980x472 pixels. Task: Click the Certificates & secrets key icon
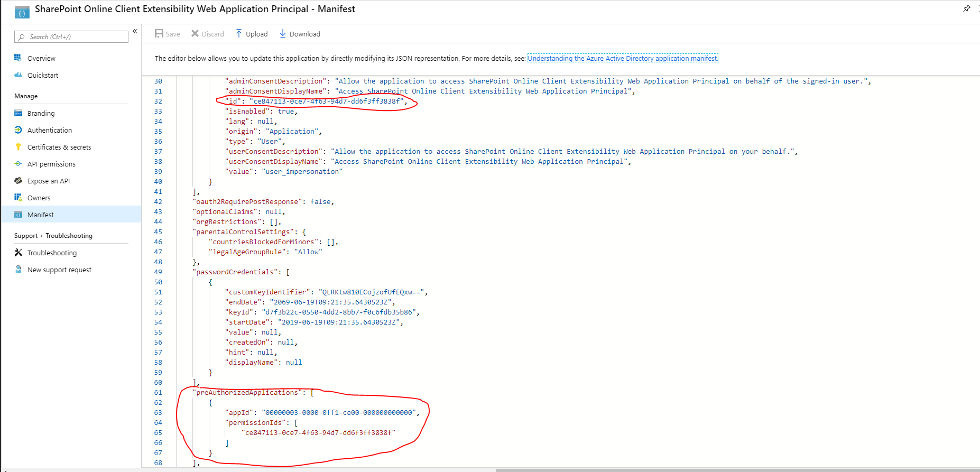click(18, 147)
